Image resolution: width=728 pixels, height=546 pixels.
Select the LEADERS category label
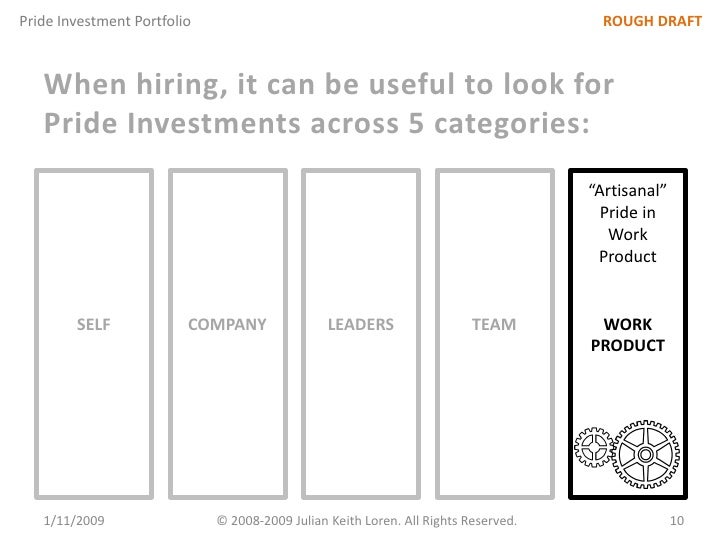(x=361, y=324)
